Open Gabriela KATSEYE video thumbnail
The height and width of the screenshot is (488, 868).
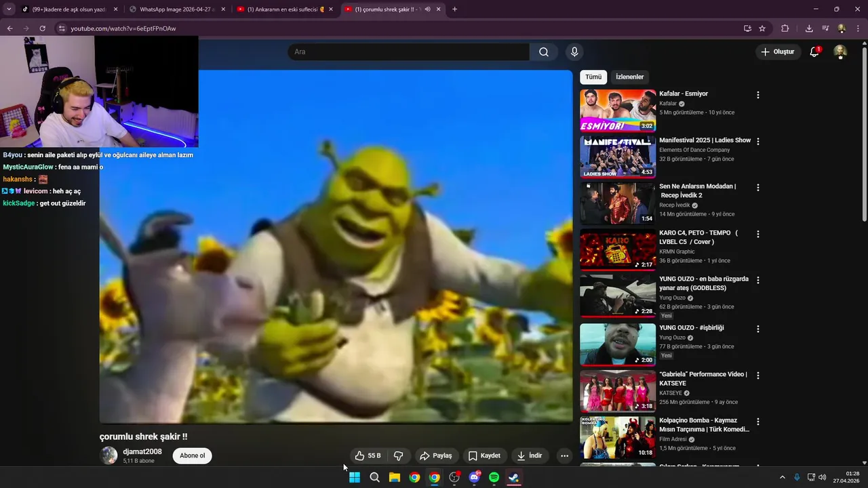pyautogui.click(x=618, y=390)
